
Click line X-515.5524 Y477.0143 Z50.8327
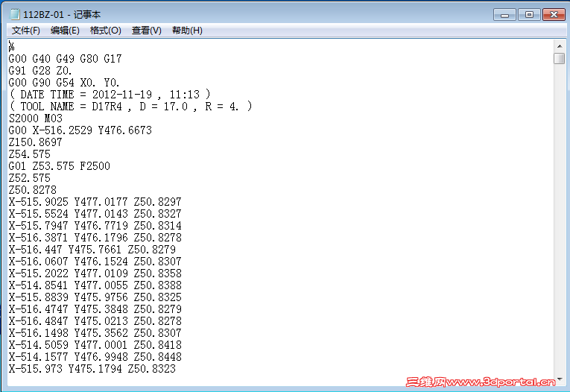tap(95, 214)
